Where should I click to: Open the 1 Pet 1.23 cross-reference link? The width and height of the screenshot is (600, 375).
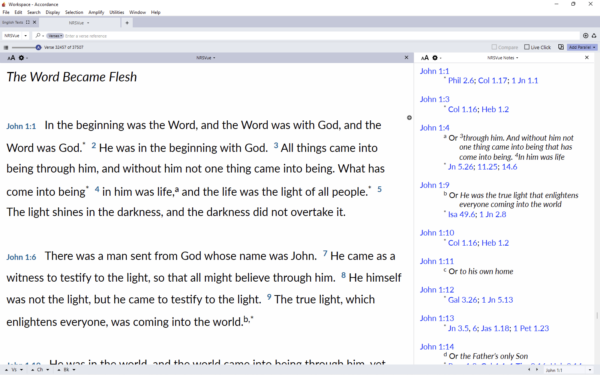pos(531,328)
